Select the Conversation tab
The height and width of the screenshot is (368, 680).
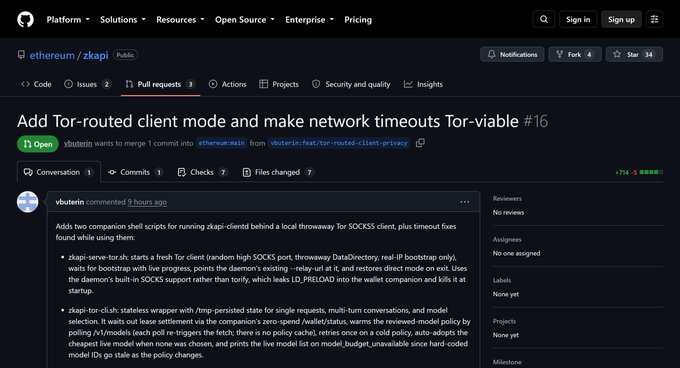59,172
